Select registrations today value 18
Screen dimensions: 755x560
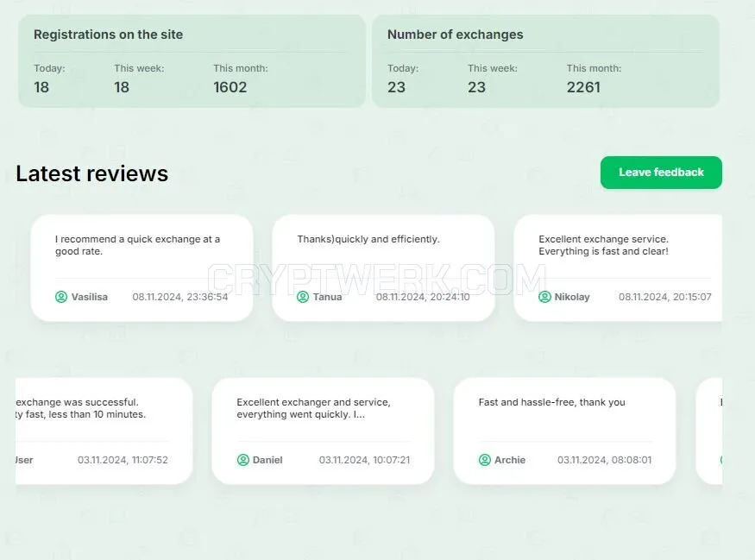click(41, 87)
